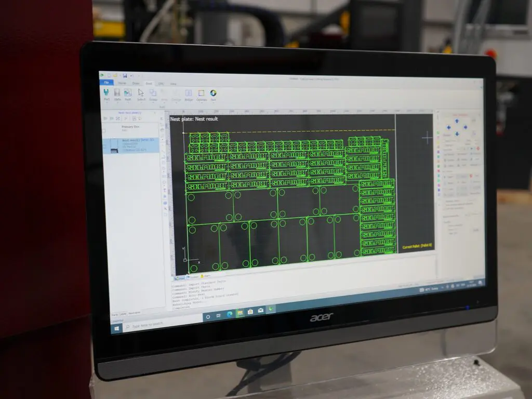Open the Sort dropdown arrow
The height and width of the screenshot is (399, 532).
(x=214, y=102)
